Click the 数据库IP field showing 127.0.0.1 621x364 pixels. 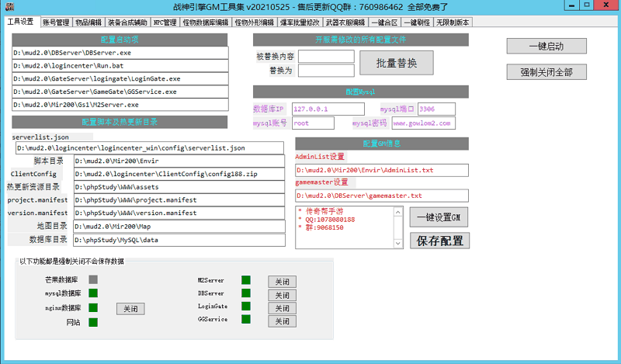(328, 109)
